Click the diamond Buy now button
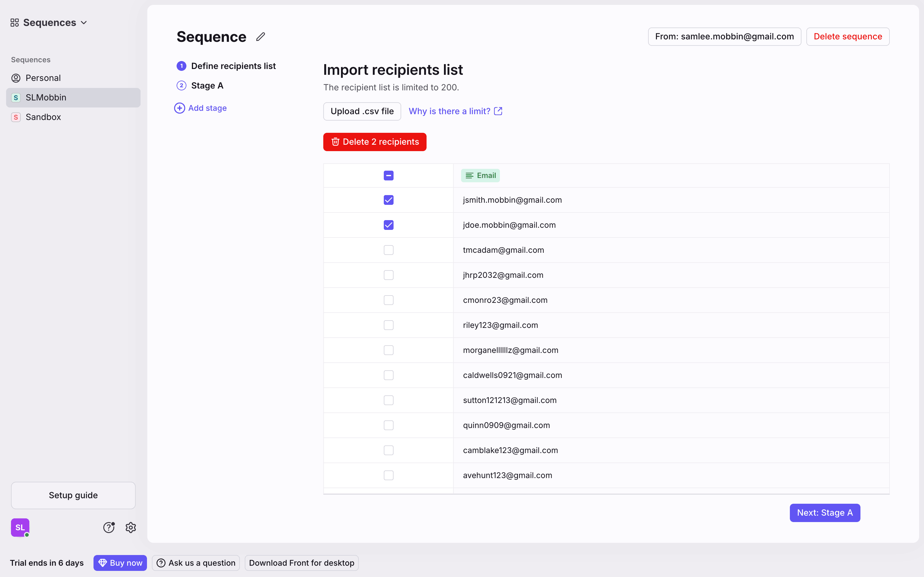 (x=120, y=563)
